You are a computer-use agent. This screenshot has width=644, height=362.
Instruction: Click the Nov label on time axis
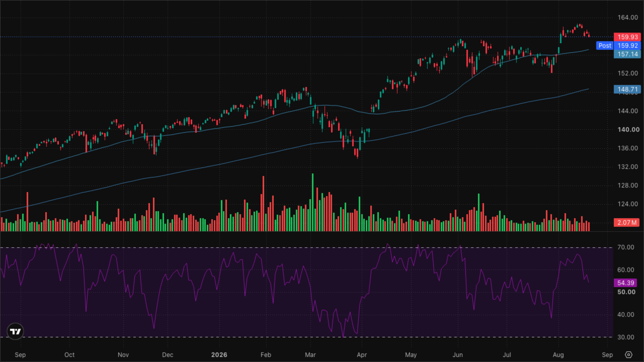pyautogui.click(x=123, y=355)
